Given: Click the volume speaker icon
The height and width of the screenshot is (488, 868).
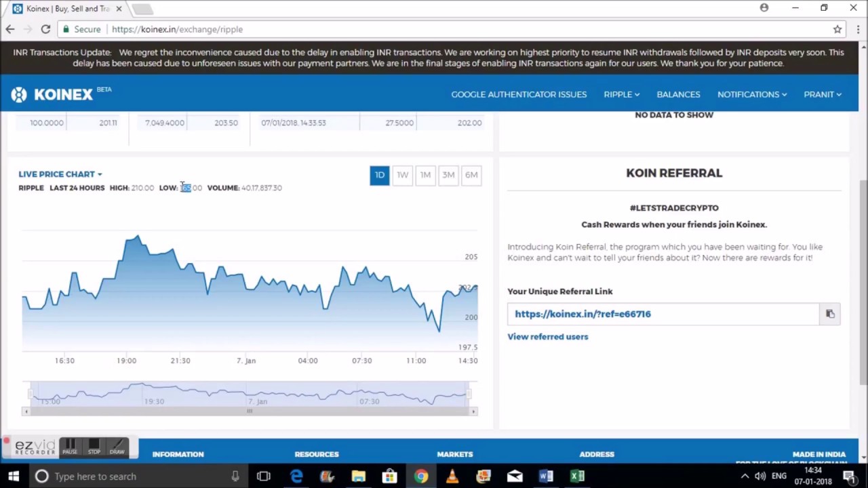Looking at the screenshot, I should click(x=760, y=476).
